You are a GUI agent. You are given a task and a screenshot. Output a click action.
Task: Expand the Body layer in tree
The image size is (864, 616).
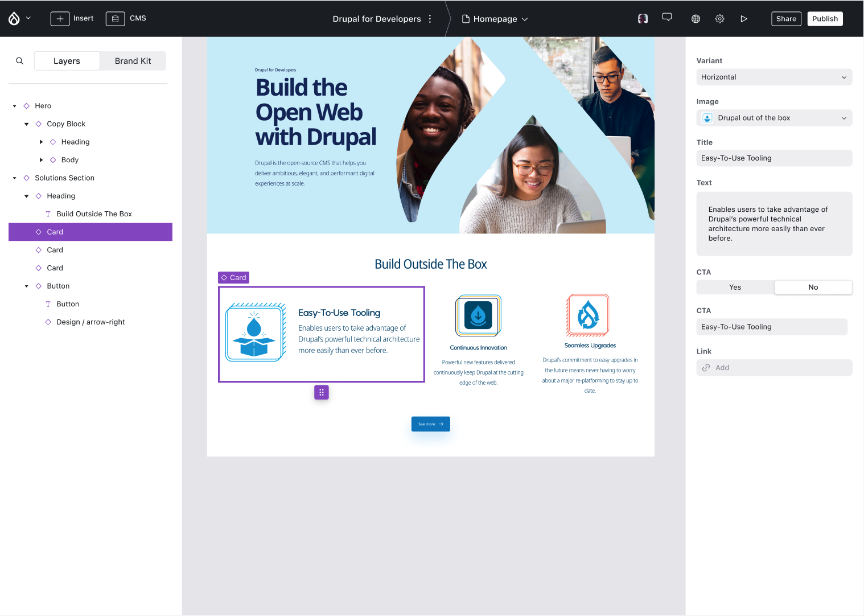point(41,160)
